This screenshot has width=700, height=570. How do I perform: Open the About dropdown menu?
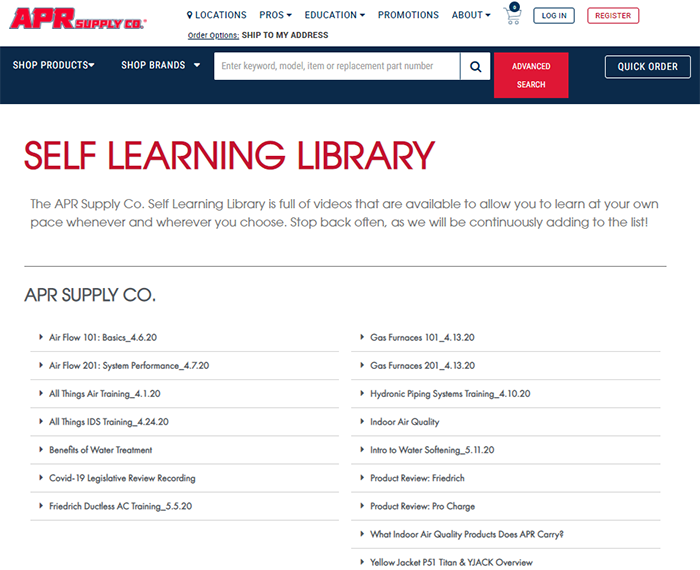[471, 15]
